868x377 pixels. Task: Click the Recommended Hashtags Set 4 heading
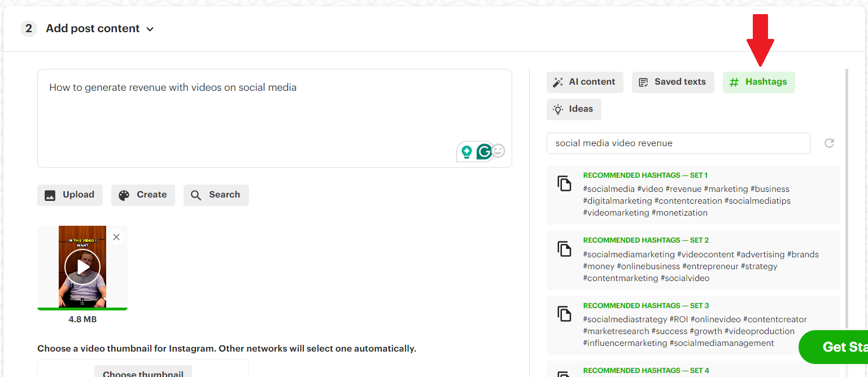(x=646, y=371)
